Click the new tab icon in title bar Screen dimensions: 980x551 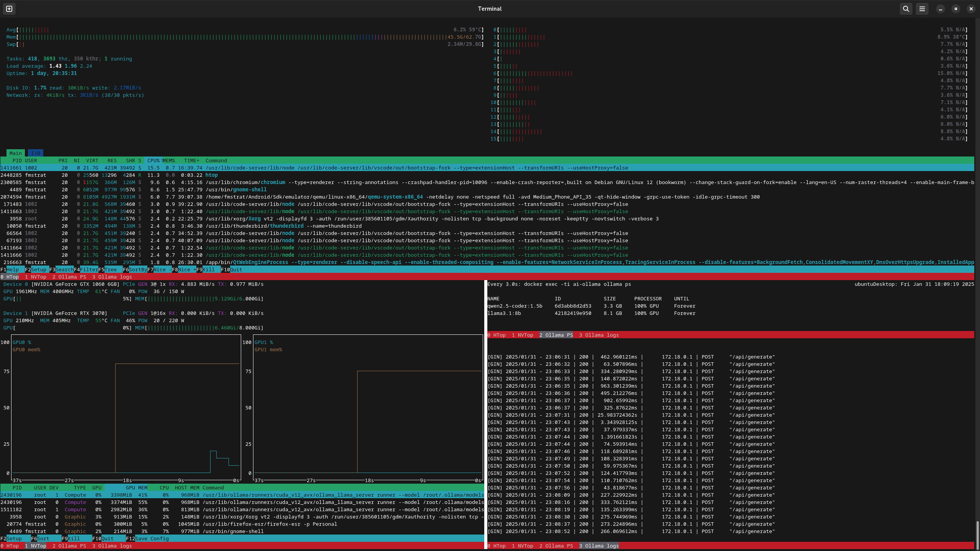click(9, 8)
